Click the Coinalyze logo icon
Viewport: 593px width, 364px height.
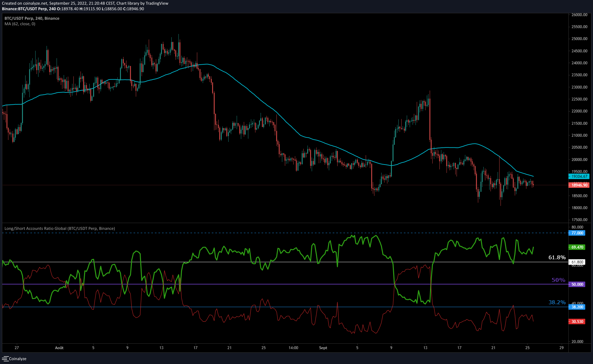5,359
